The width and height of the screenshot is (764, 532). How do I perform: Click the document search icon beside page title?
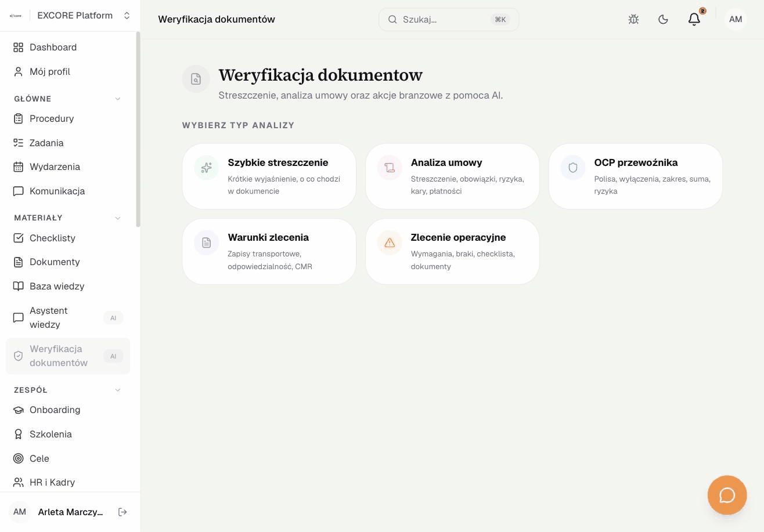[x=196, y=79]
